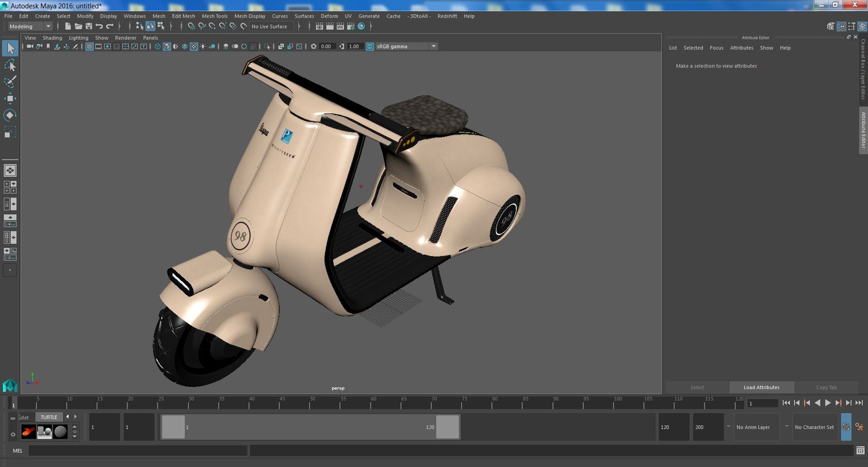Click the MEL command line input

(138, 451)
